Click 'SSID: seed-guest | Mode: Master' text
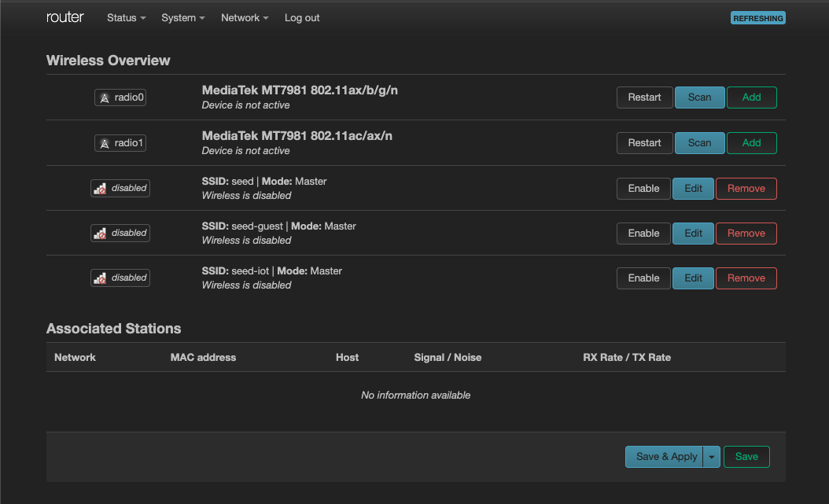The height and width of the screenshot is (504, 829). coord(278,226)
